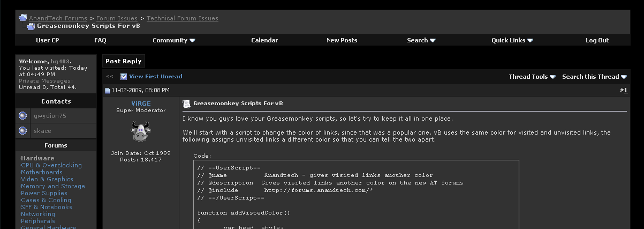
Task: Open CPU & Overclocking forum
Action: pos(51,165)
